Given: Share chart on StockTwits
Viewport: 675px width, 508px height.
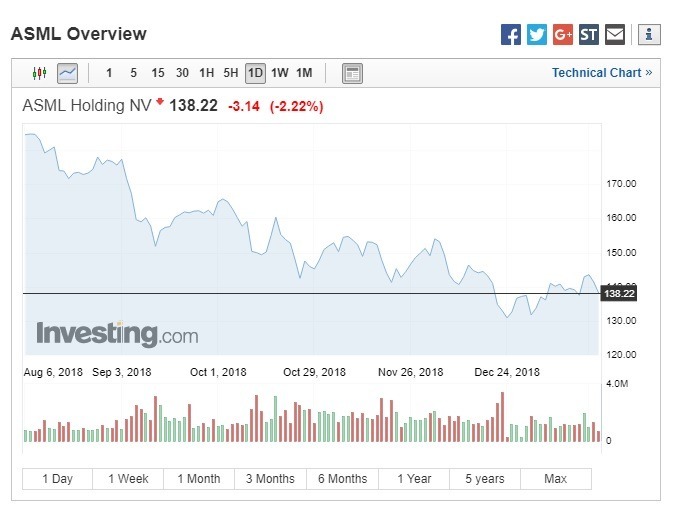Looking at the screenshot, I should tap(588, 34).
